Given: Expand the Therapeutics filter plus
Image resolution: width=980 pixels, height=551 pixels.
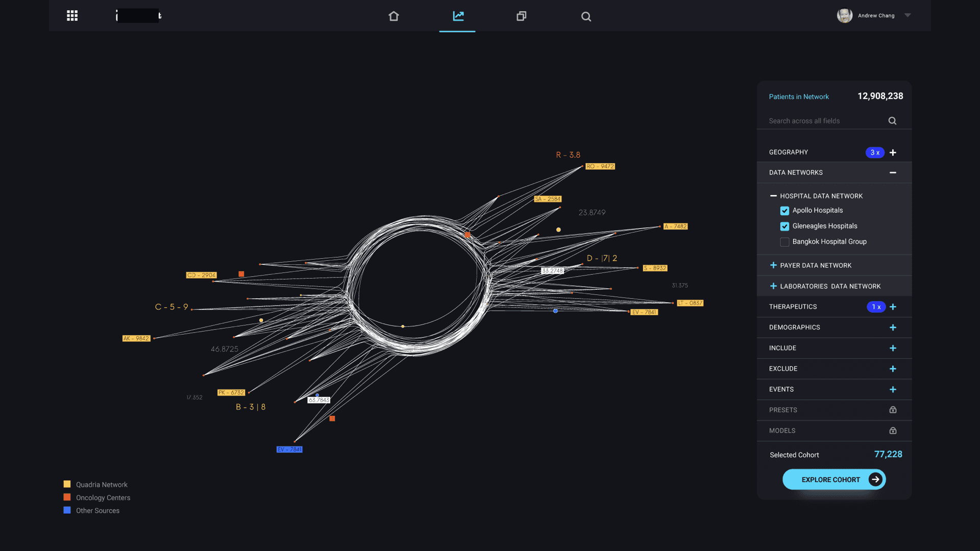Looking at the screenshot, I should 893,307.
